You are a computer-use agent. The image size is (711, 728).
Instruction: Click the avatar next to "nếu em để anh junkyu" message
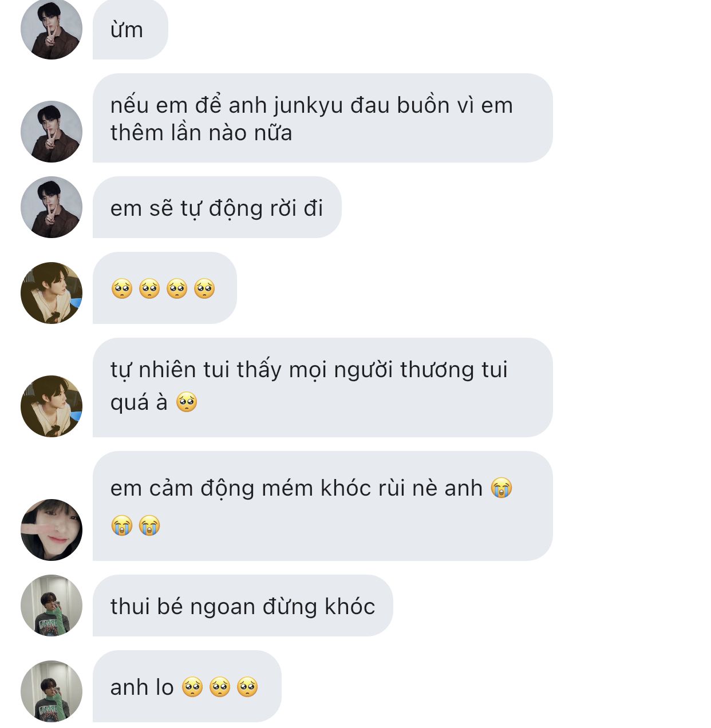(x=52, y=132)
